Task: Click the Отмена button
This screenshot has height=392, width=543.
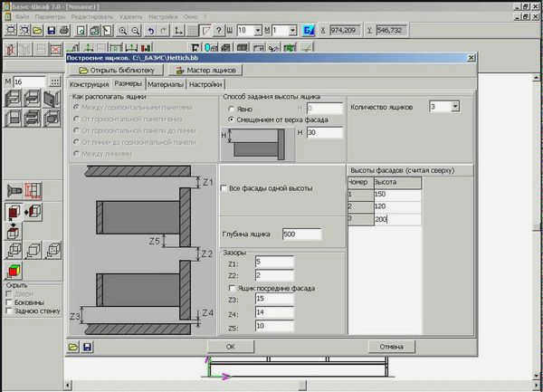Action: [x=391, y=347]
